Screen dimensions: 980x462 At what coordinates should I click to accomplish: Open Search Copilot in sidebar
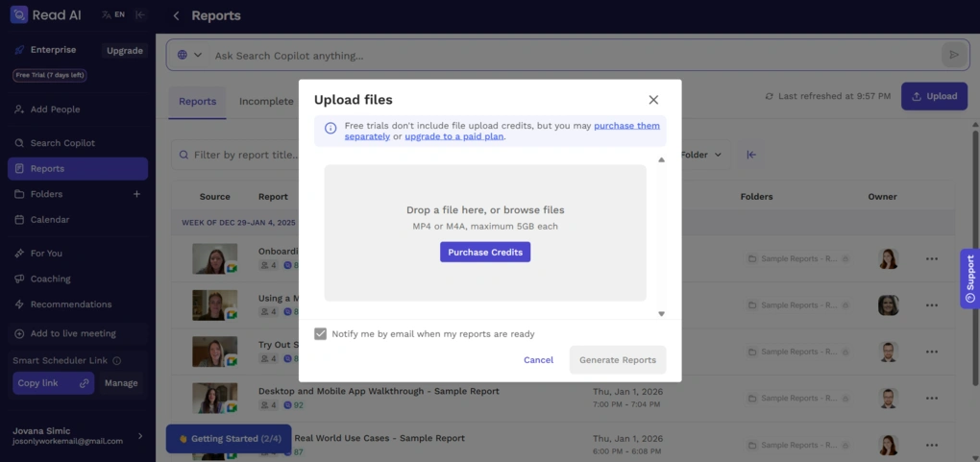tap(78, 143)
